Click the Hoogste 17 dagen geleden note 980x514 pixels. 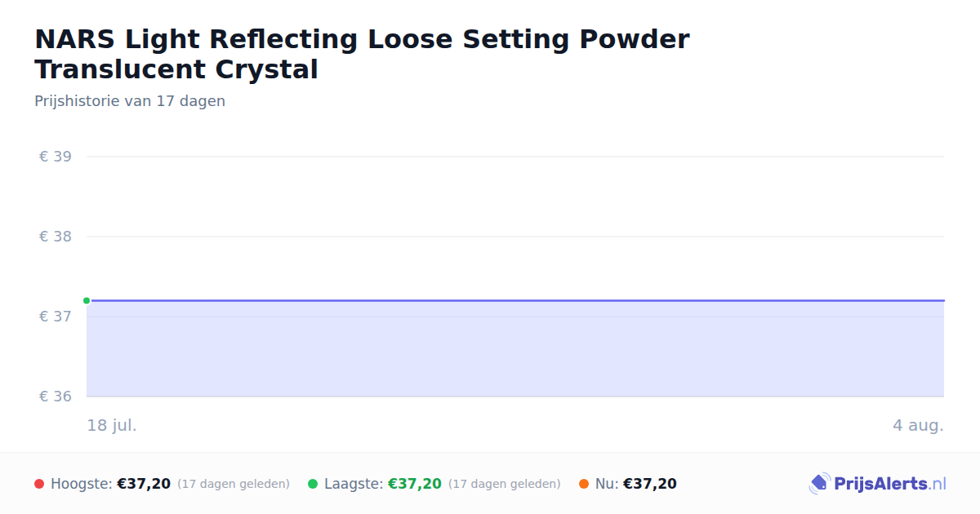tap(234, 484)
